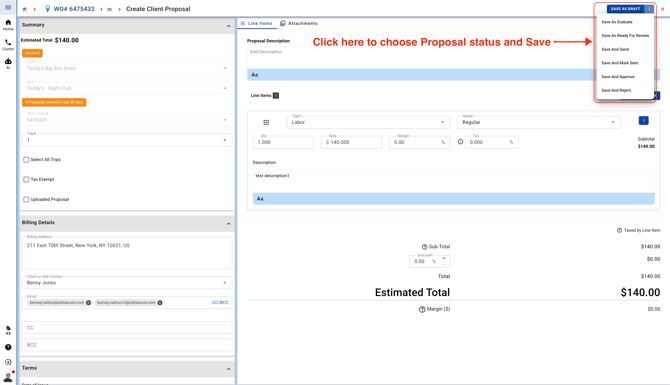Open the line item Name dropdown Regular

coord(538,122)
